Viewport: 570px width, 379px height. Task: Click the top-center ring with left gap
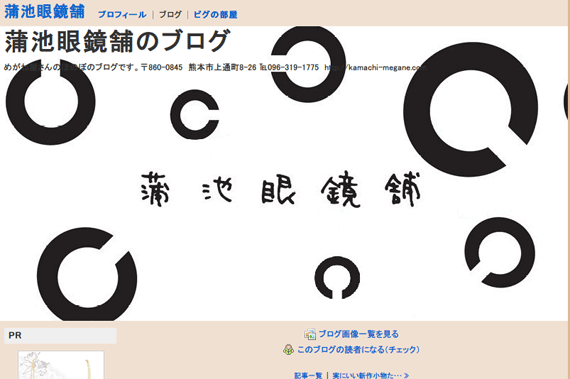(308, 64)
